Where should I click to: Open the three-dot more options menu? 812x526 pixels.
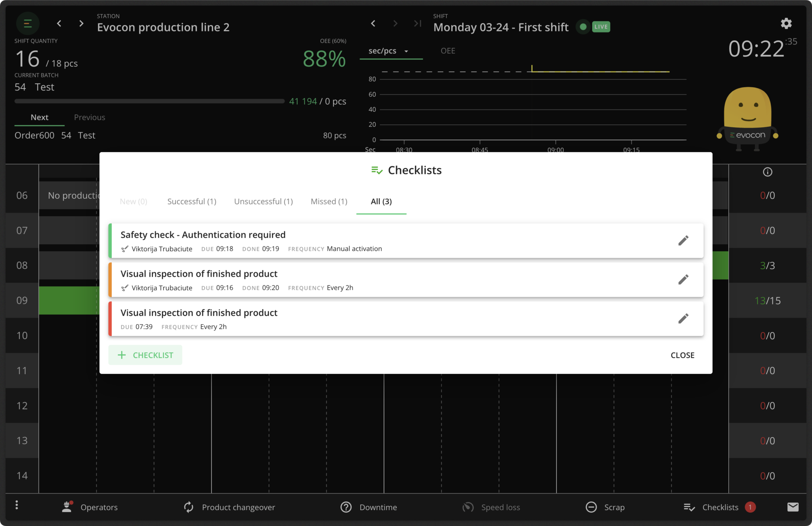(x=17, y=505)
